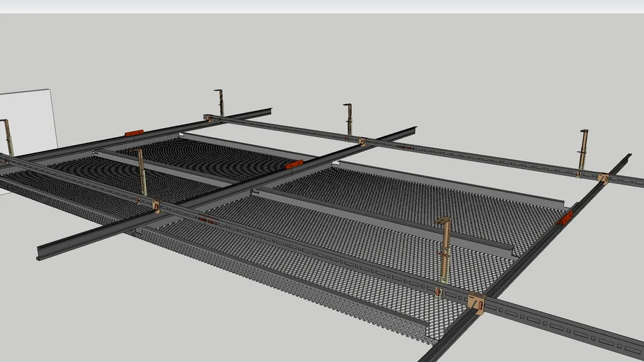Select the orange clip at the model center
644x362 pixels.
tap(294, 165)
